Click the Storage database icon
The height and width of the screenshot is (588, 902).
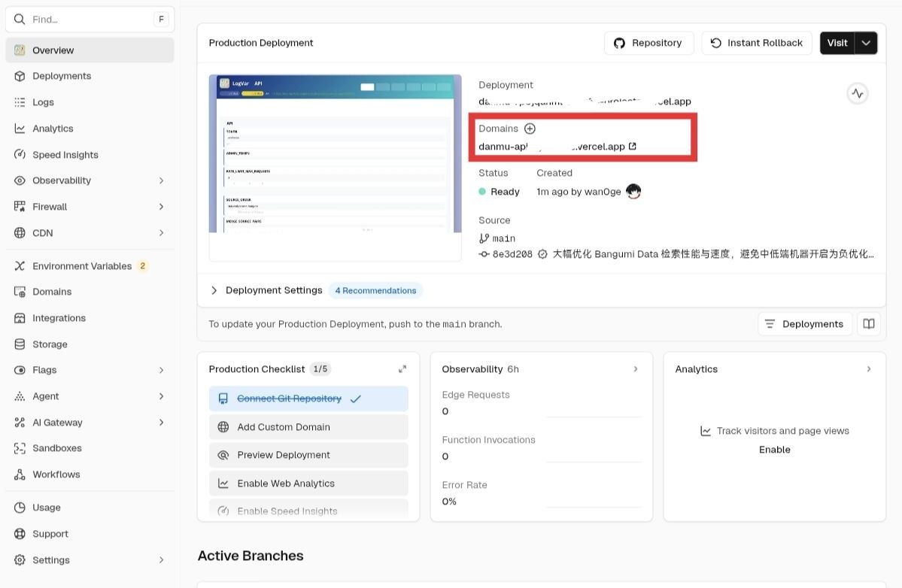point(20,344)
